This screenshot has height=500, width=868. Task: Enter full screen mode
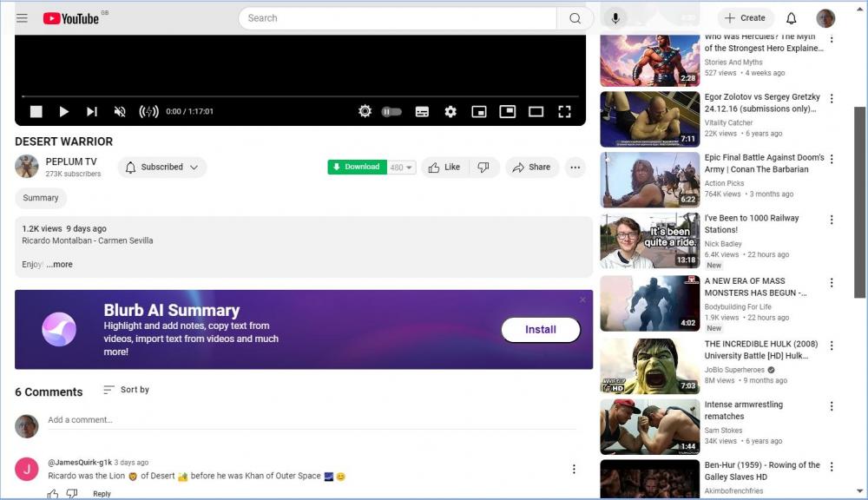coord(564,112)
